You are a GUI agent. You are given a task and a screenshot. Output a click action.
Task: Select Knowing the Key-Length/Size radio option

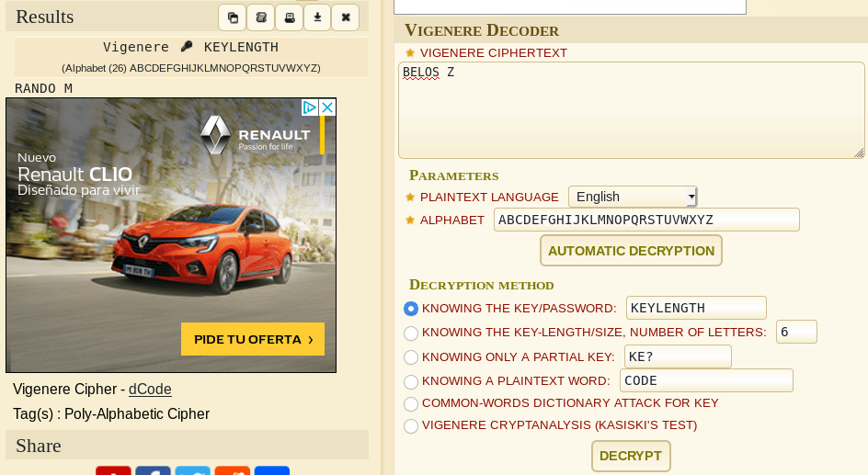point(411,333)
